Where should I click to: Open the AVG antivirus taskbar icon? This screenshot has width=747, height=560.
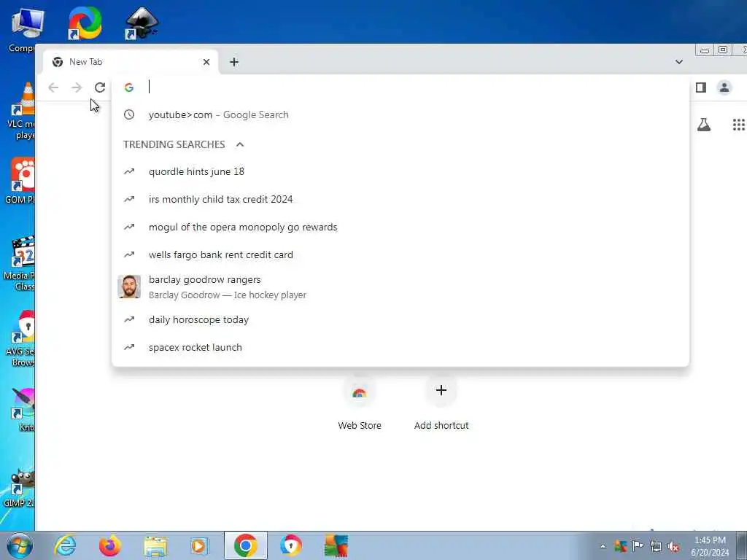336,545
